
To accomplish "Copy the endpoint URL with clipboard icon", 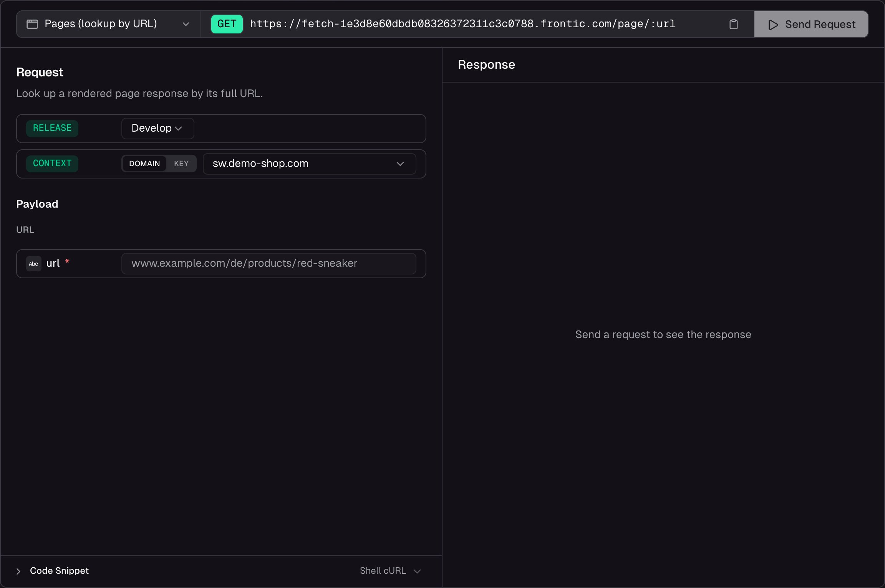I will tap(733, 24).
